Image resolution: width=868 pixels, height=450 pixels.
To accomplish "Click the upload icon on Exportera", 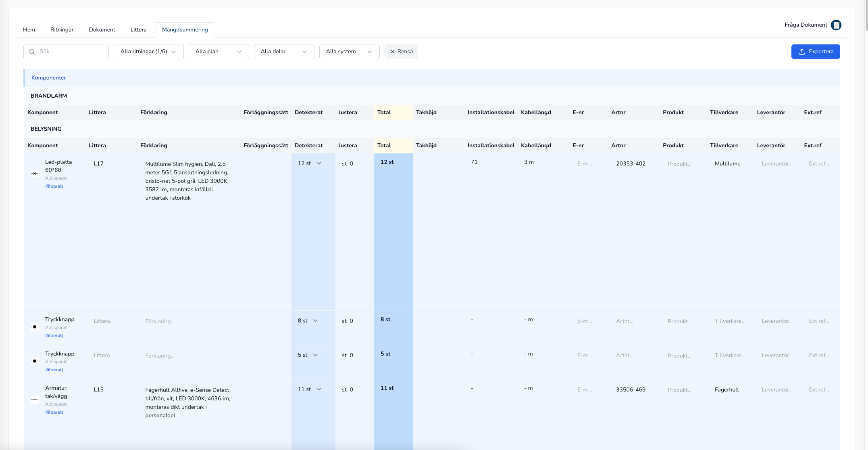I will click(801, 52).
